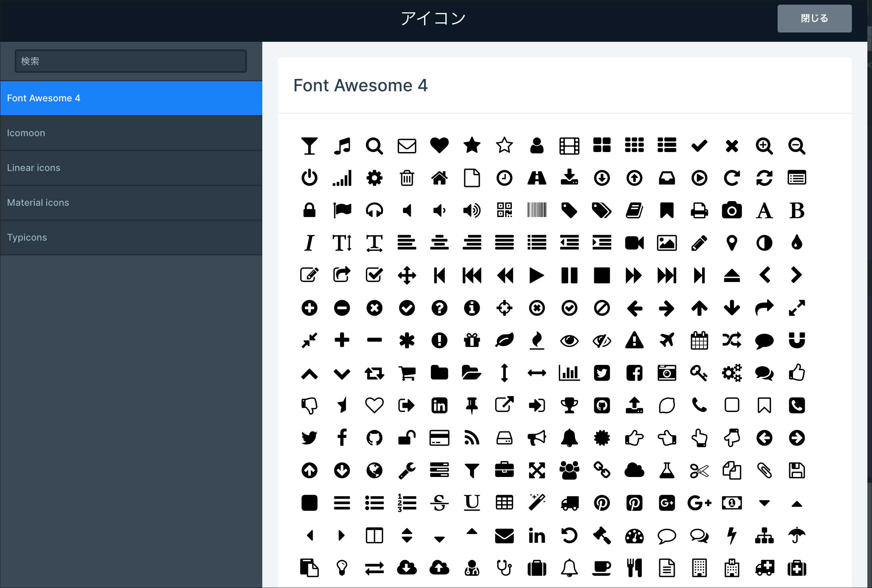Pick the shopping cart icon
Image resolution: width=872 pixels, height=588 pixels.
pyautogui.click(x=407, y=373)
